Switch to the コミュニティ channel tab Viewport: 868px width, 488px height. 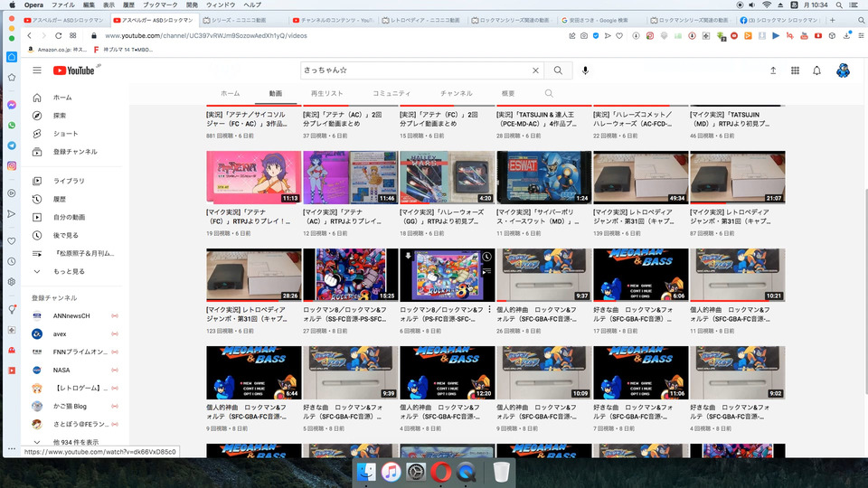[x=392, y=93]
